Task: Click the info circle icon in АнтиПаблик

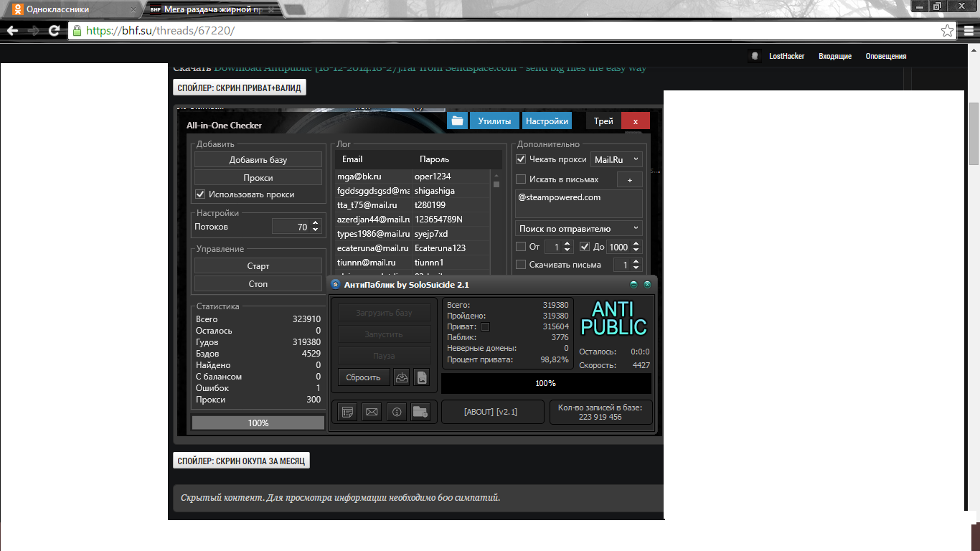Action: 397,412
